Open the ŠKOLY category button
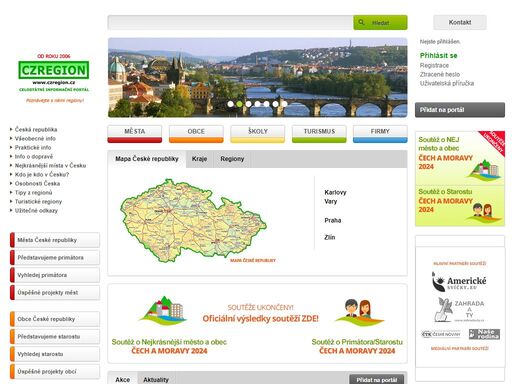The height and width of the screenshot is (384, 512). tap(258, 134)
